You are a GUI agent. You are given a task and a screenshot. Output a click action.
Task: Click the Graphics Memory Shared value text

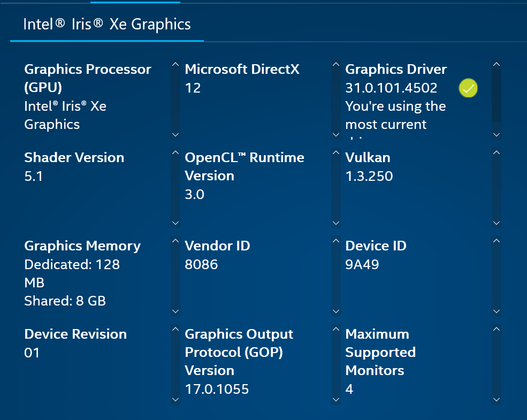(x=65, y=301)
